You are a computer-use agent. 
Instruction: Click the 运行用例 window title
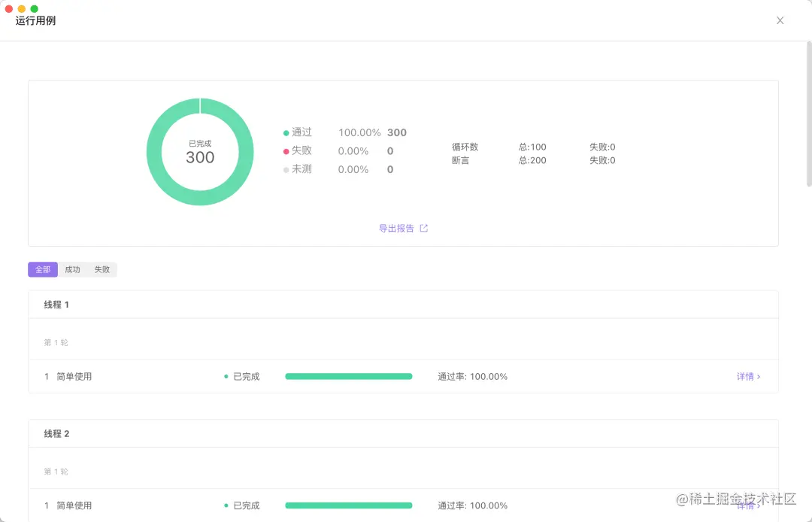[35, 21]
